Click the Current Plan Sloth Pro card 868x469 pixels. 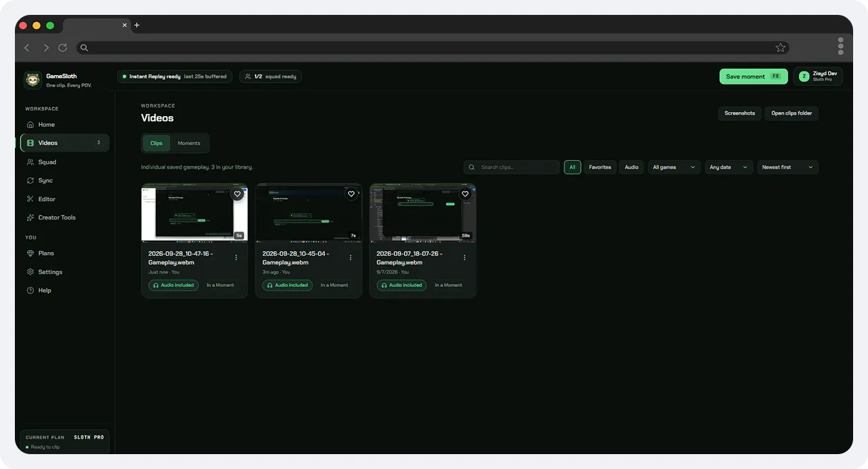(65, 441)
